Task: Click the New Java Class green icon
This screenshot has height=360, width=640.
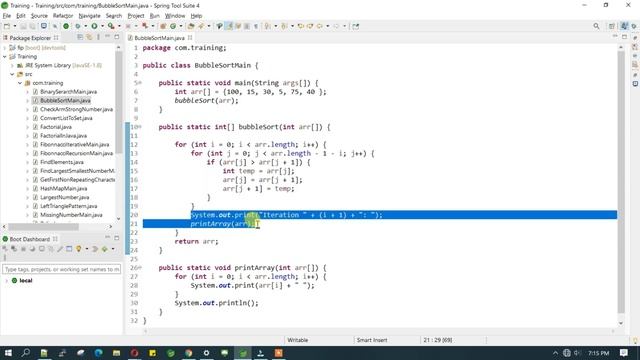Action: click(x=173, y=26)
